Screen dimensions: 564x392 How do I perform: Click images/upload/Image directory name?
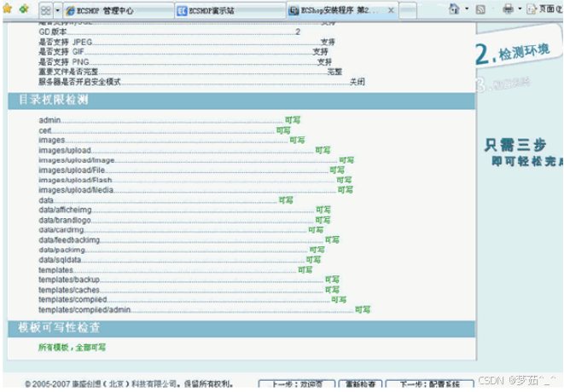pos(76,160)
